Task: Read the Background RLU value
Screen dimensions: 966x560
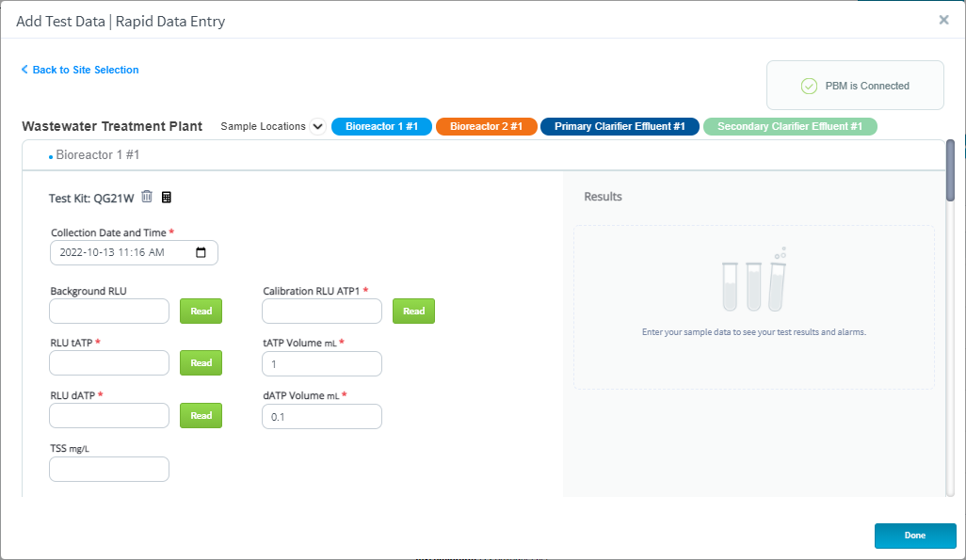Action: coord(201,312)
